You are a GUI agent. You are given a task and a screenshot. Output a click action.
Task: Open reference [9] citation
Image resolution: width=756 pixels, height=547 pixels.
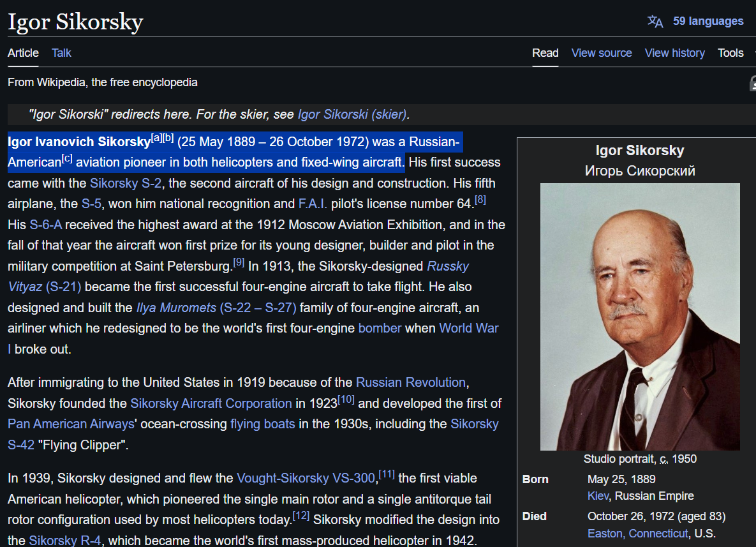[x=239, y=262]
